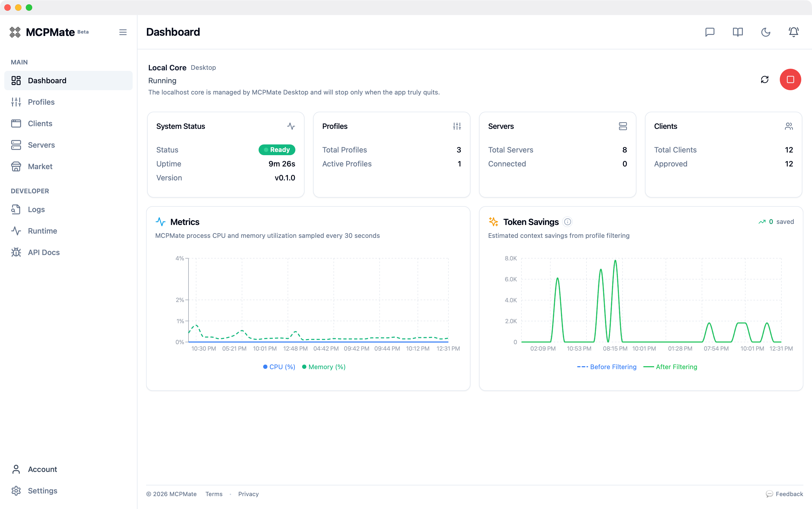The height and width of the screenshot is (509, 812).
Task: Toggle CPU (%) series in legend
Action: click(x=279, y=367)
